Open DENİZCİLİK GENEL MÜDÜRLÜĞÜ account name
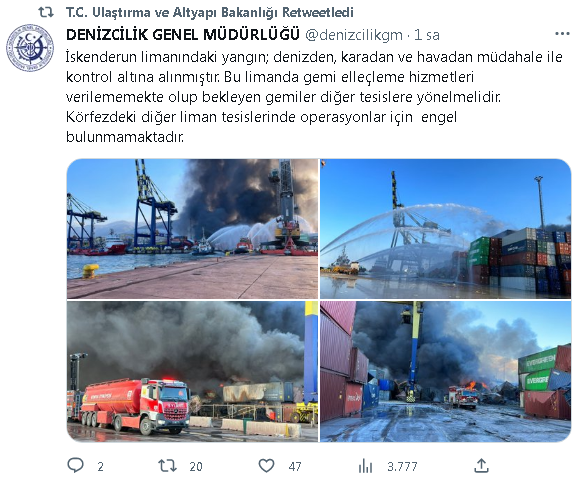578x482 pixels. coord(183,35)
